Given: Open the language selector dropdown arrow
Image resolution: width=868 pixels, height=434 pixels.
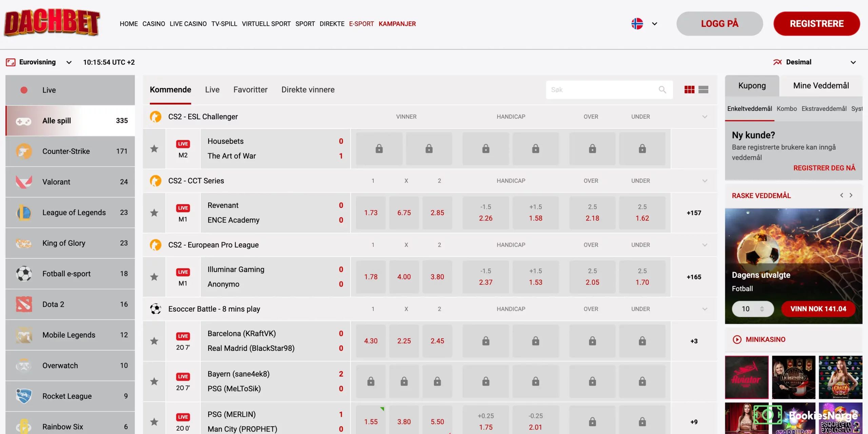Looking at the screenshot, I should click(655, 24).
